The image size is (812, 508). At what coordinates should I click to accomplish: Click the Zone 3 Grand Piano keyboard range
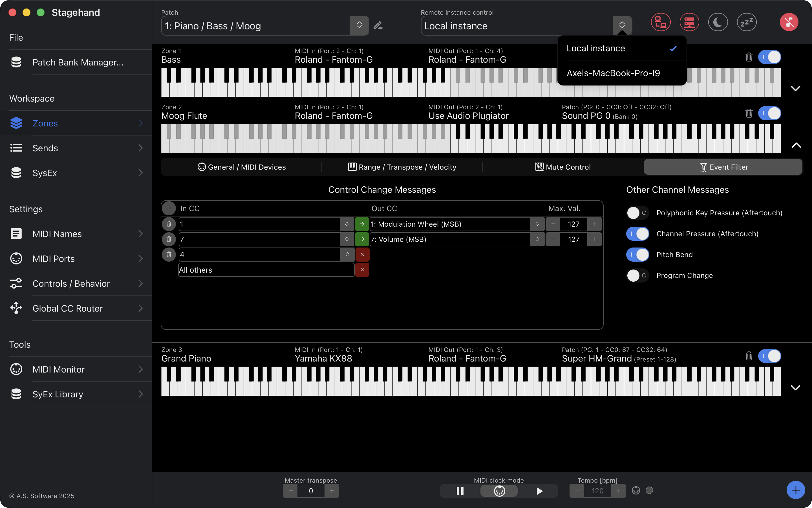pos(471,381)
